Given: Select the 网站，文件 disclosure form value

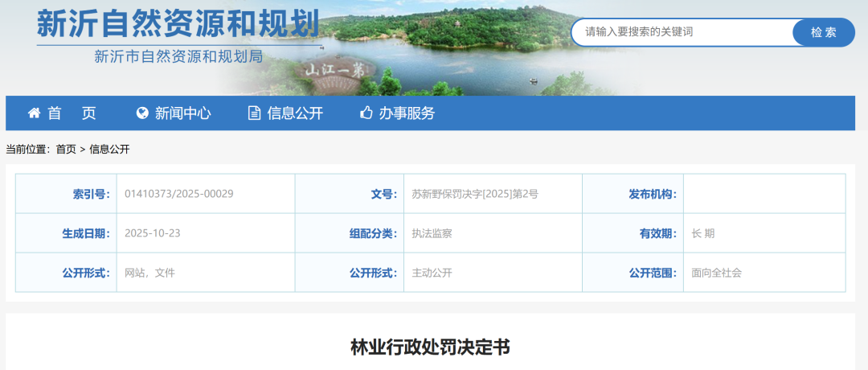Looking at the screenshot, I should [149, 273].
